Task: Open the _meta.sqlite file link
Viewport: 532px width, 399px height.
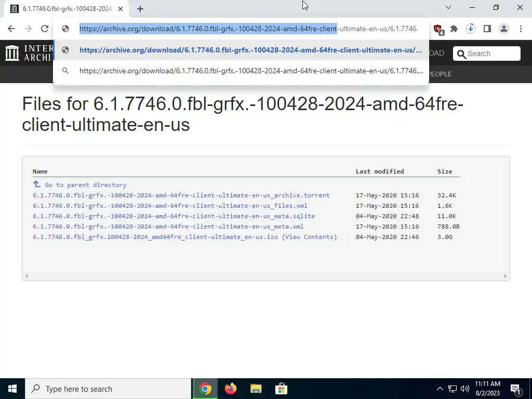Action: click(174, 216)
